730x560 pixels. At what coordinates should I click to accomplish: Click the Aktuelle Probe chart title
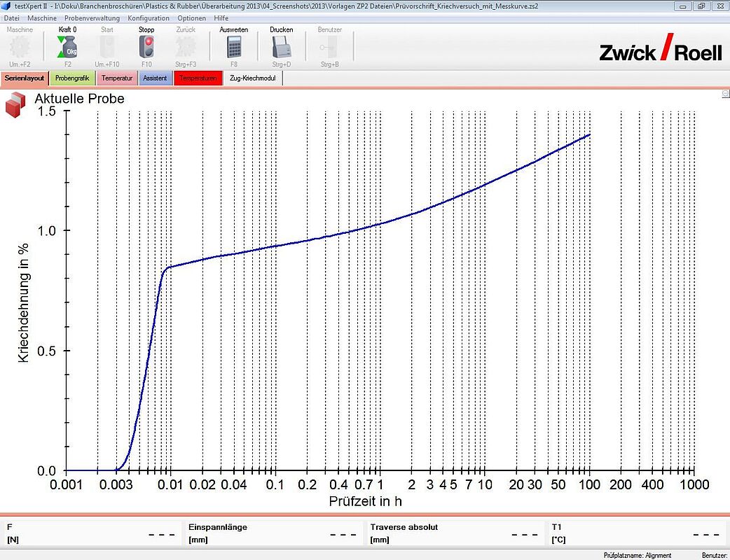[80, 99]
